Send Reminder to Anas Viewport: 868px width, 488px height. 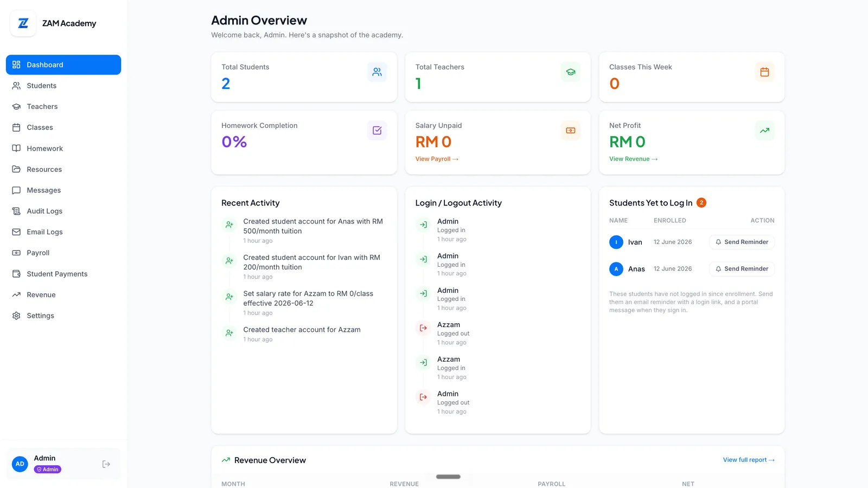pyautogui.click(x=742, y=269)
